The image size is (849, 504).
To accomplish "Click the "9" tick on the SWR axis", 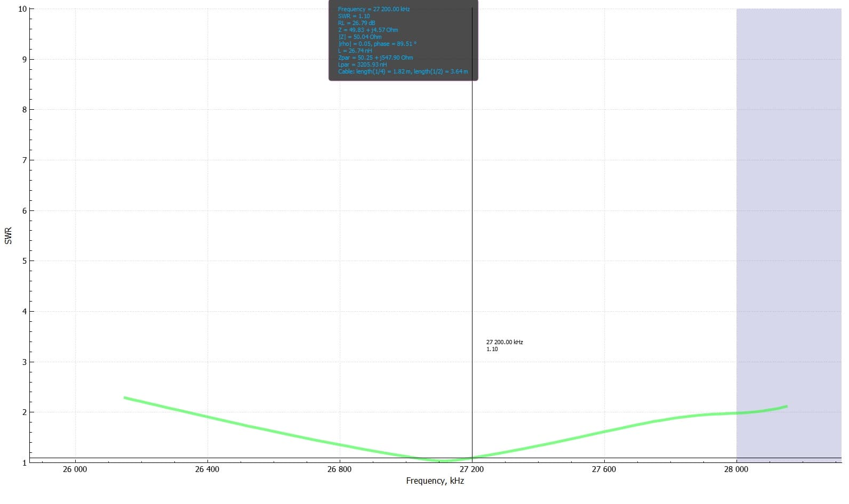I will pos(25,60).
